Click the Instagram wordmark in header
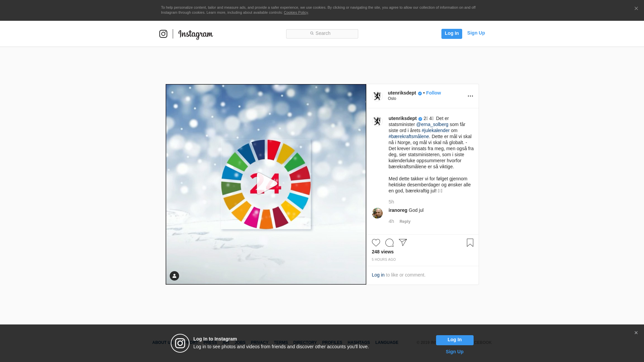Image resolution: width=644 pixels, height=362 pixels. tap(196, 35)
